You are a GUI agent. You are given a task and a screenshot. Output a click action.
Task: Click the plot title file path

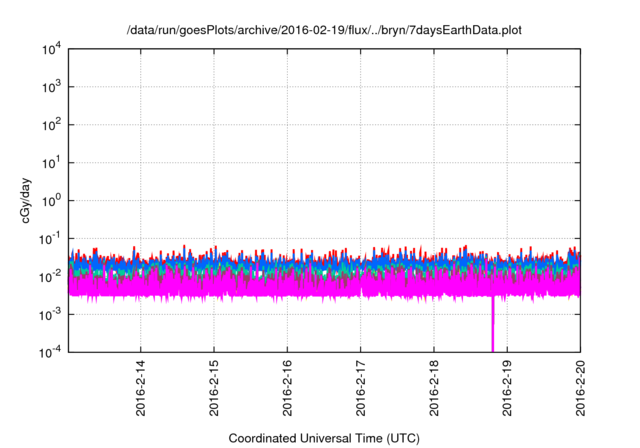tap(324, 30)
